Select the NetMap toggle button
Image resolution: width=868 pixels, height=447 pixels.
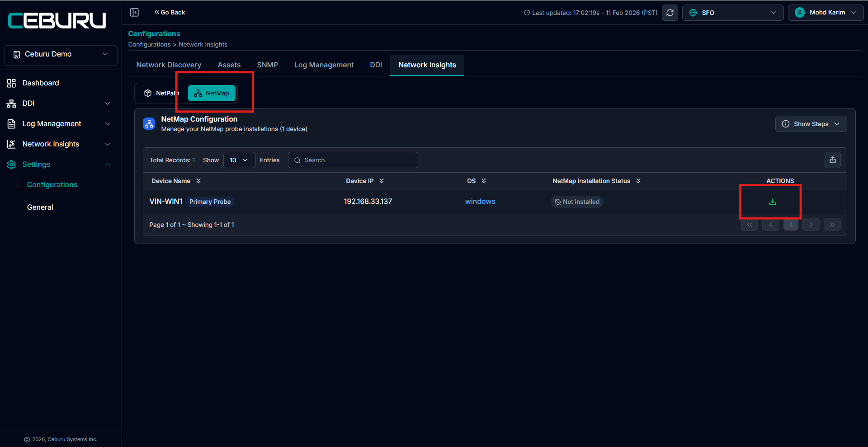[212, 93]
